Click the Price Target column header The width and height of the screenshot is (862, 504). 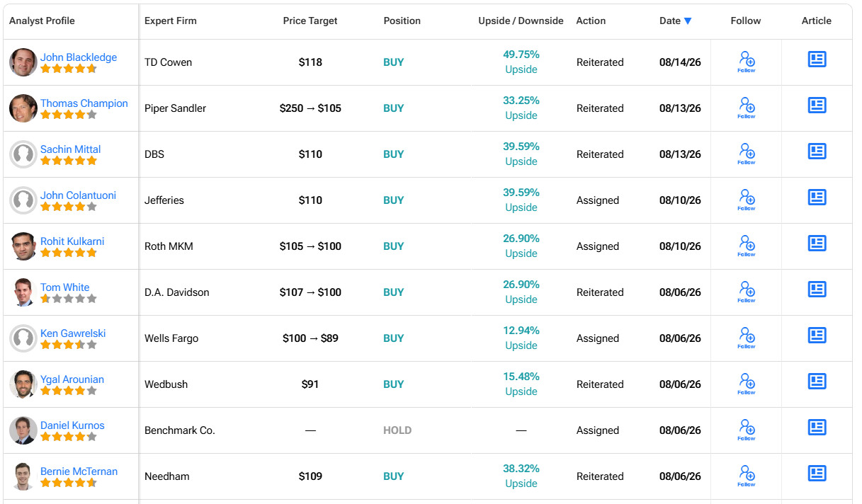[310, 21]
